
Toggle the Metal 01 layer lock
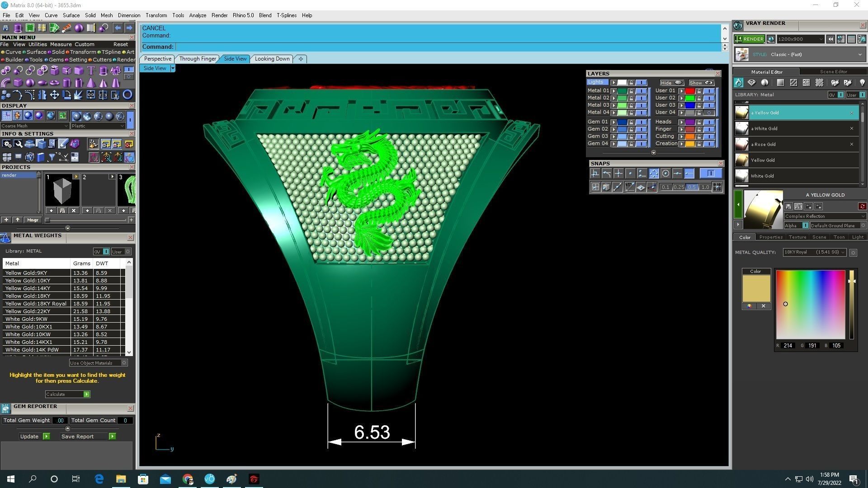(632, 91)
